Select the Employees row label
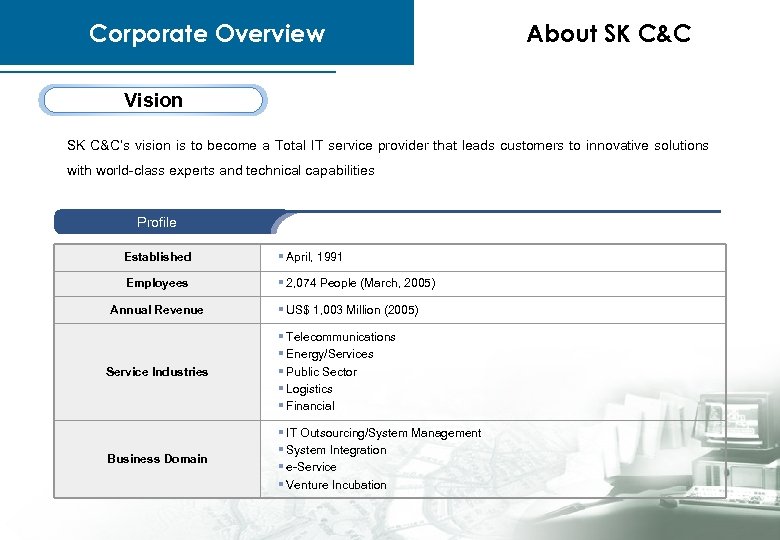Image resolution: width=780 pixels, height=540 pixels. click(x=157, y=283)
